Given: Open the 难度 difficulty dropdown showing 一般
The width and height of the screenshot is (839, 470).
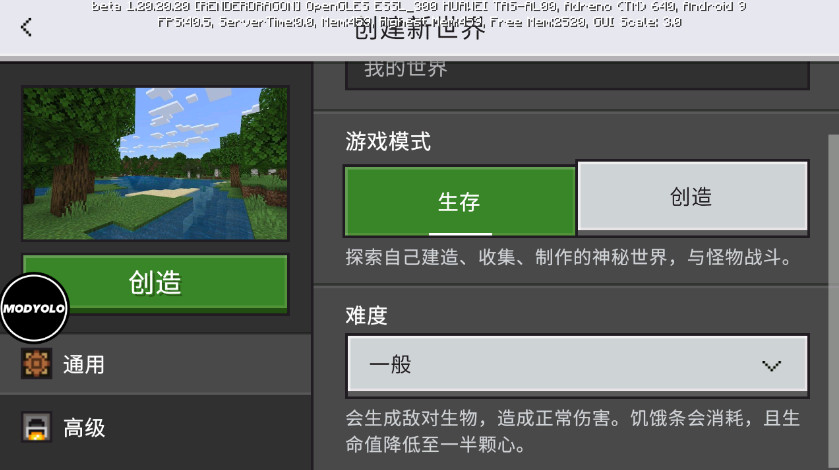Looking at the screenshot, I should 577,365.
